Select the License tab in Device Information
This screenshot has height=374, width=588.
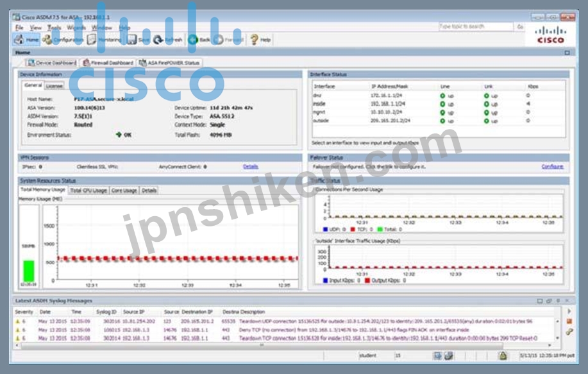point(54,86)
